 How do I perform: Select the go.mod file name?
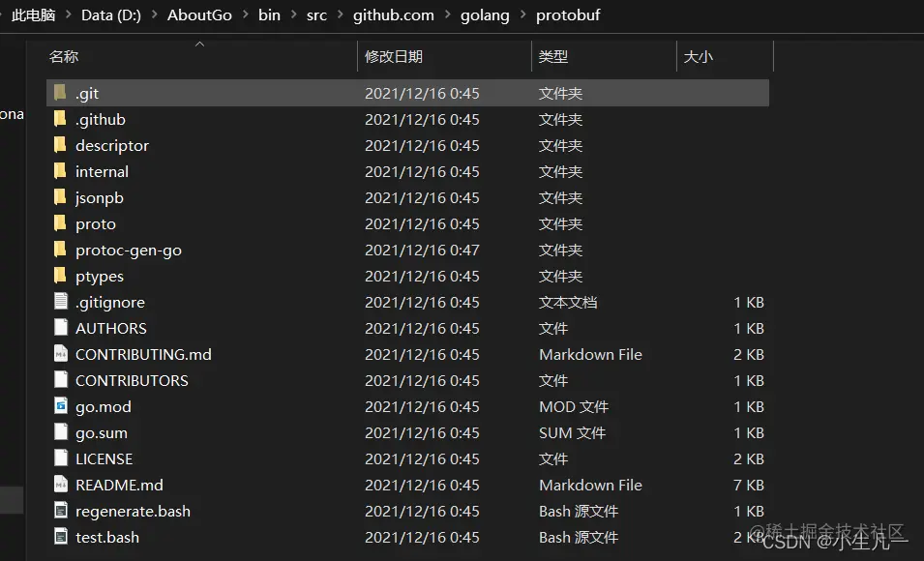coord(104,406)
